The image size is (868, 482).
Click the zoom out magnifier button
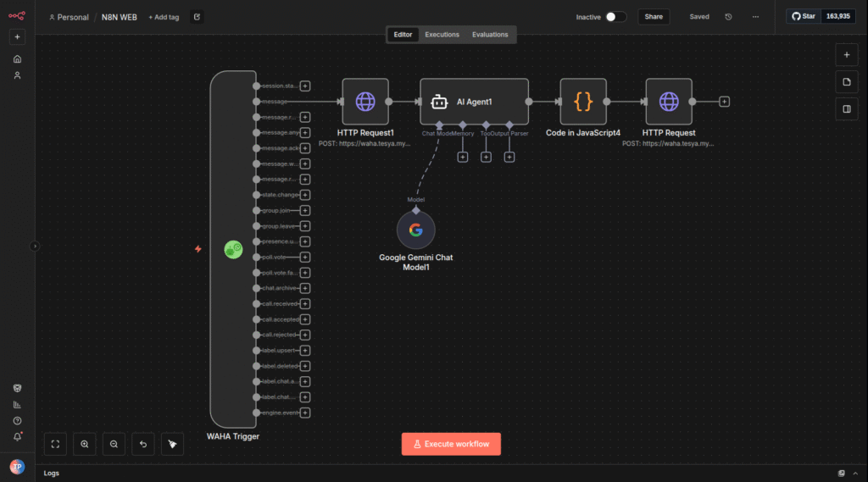[114, 444]
